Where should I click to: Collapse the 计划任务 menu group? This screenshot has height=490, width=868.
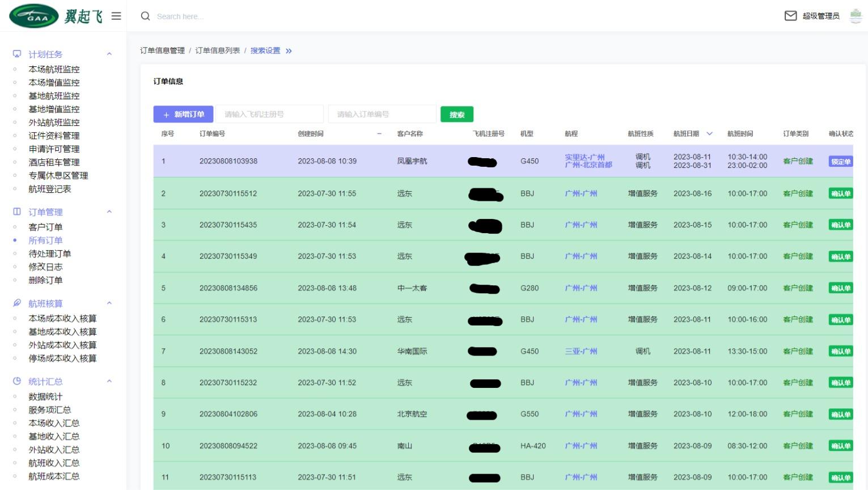pyautogui.click(x=109, y=54)
